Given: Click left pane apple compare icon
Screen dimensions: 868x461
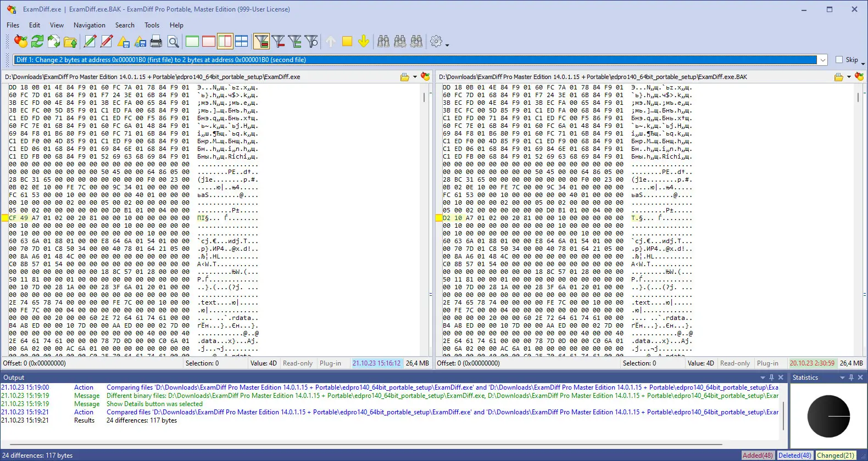Looking at the screenshot, I should tap(425, 76).
